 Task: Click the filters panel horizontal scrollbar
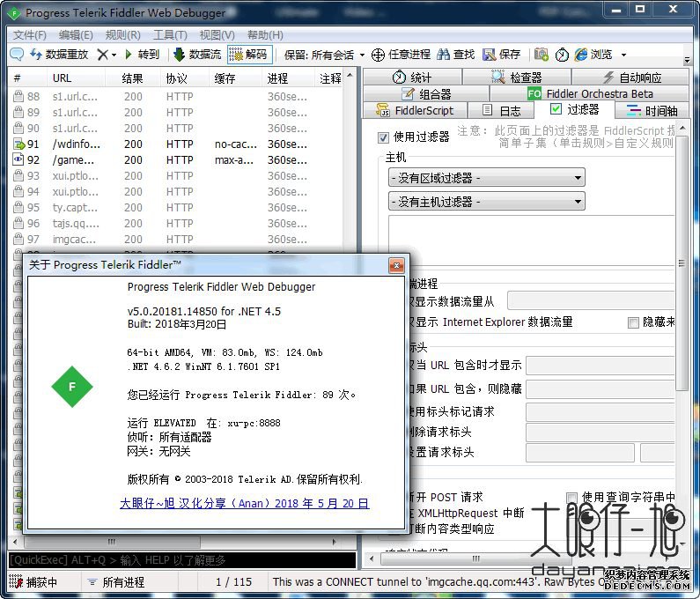coord(475,558)
